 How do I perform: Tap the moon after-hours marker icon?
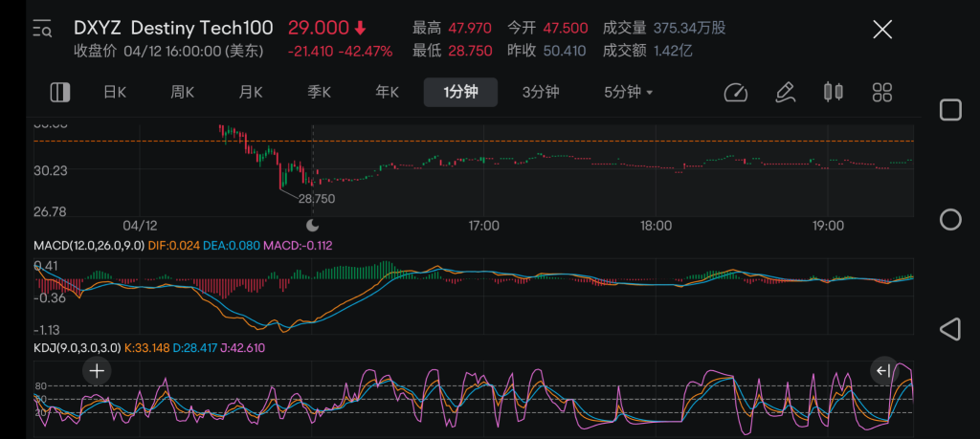[x=313, y=225]
